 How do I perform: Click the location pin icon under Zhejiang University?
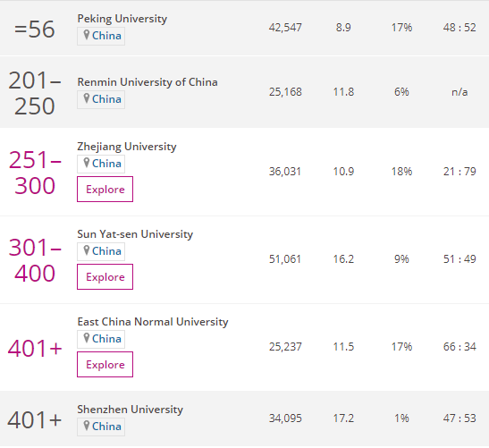(x=87, y=163)
